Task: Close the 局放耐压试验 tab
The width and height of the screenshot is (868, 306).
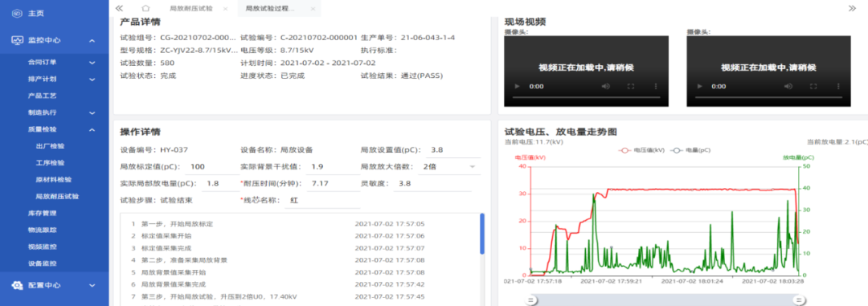Action: coord(225,9)
